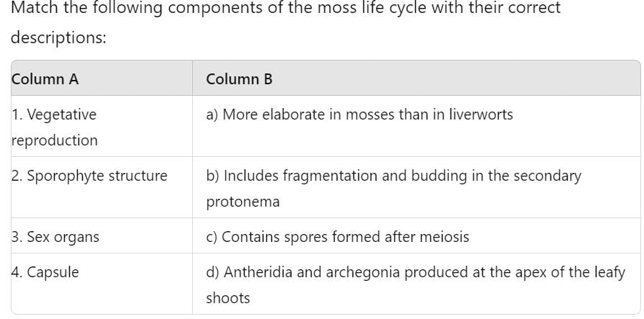This screenshot has width=644, height=319.
Task: Click description c) about spores after meiosis
Action: coord(337,237)
